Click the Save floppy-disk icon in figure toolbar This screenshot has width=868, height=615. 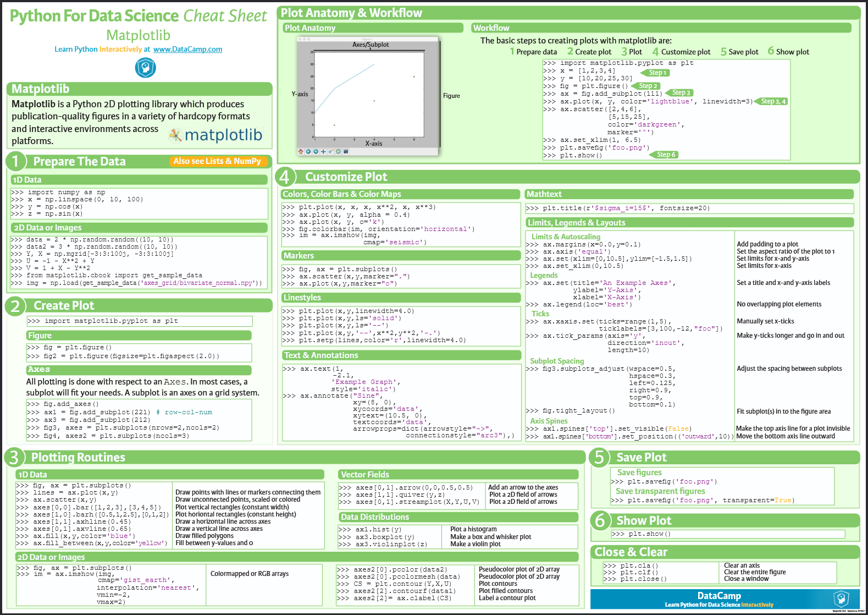(x=346, y=151)
